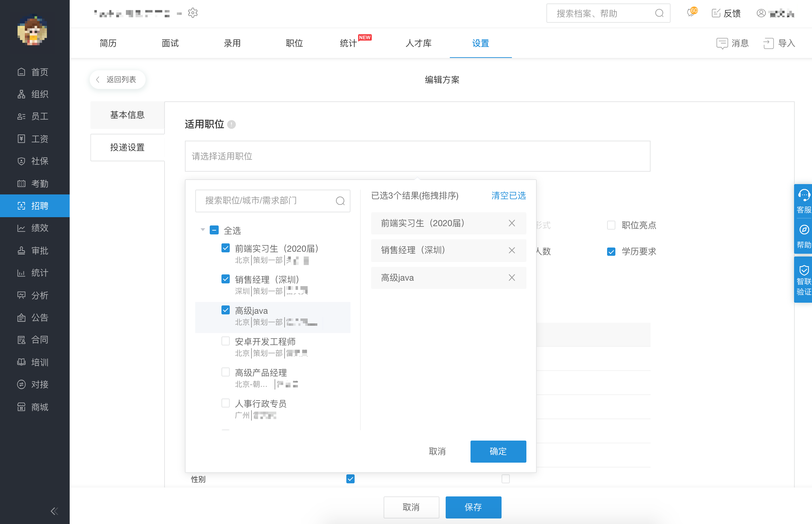
Task: Select the 基本信息 side tab
Action: click(127, 115)
